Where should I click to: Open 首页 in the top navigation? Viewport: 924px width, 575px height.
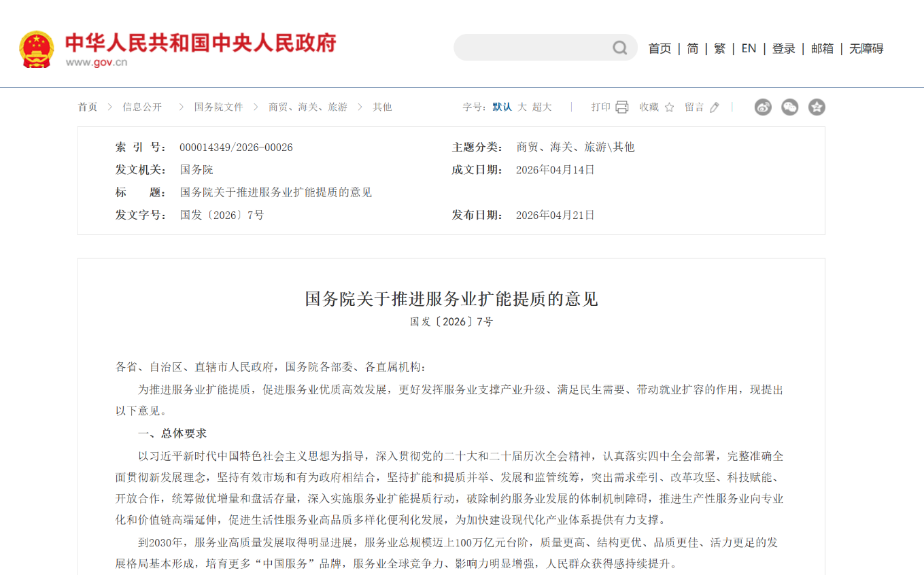click(x=660, y=48)
